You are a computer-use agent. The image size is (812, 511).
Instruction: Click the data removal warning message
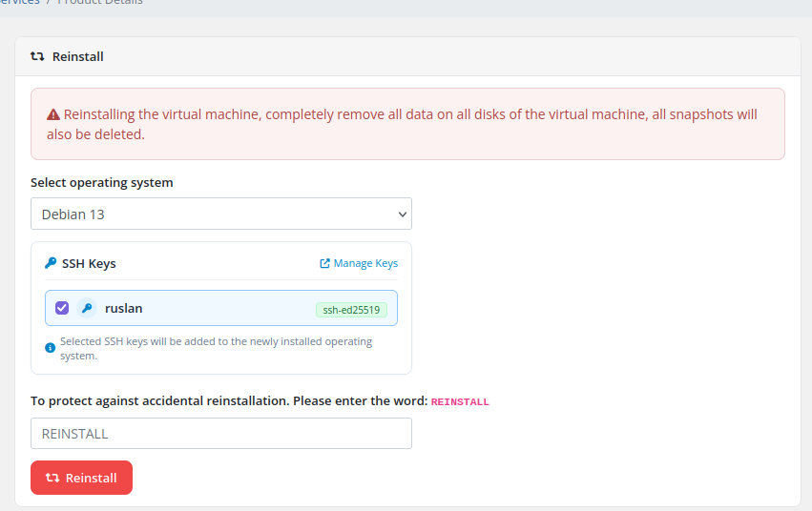(402, 124)
